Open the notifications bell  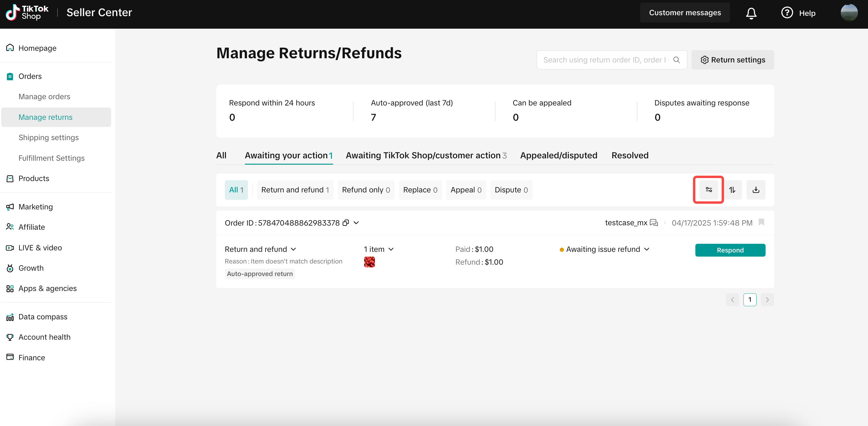click(751, 13)
